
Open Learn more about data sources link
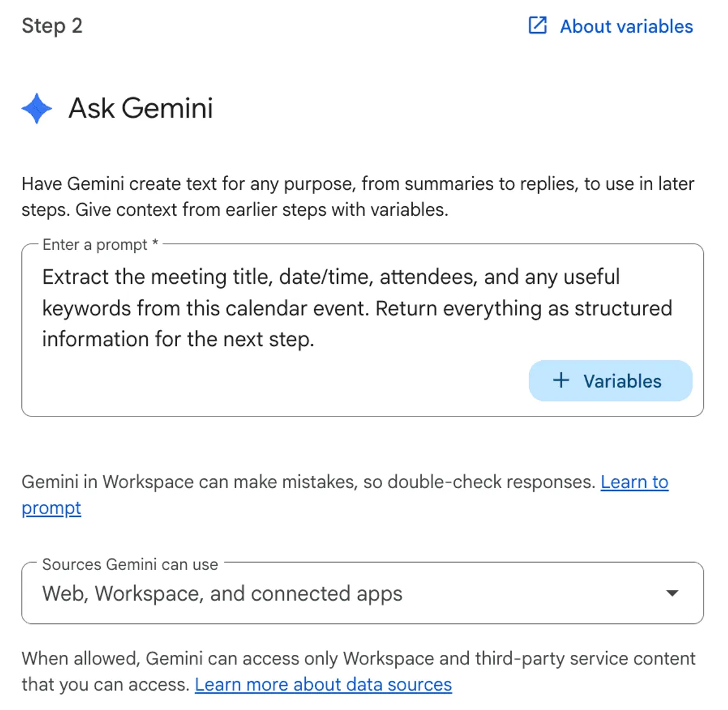tap(323, 685)
